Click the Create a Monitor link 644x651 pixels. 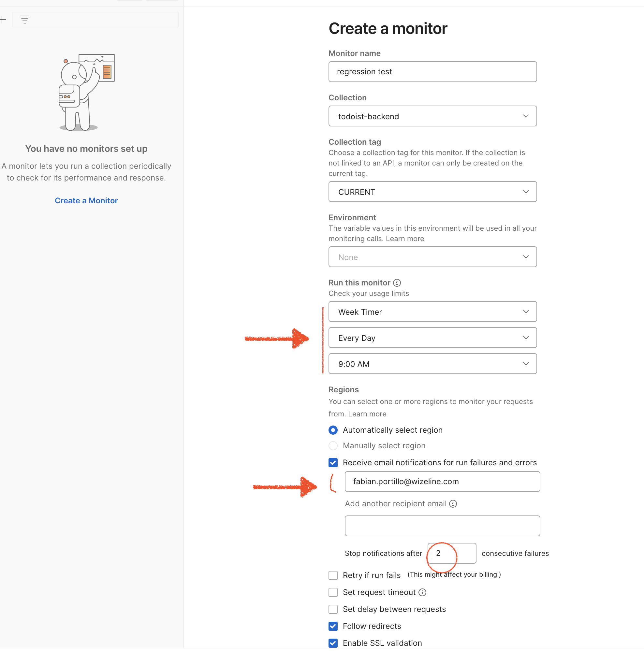(86, 200)
